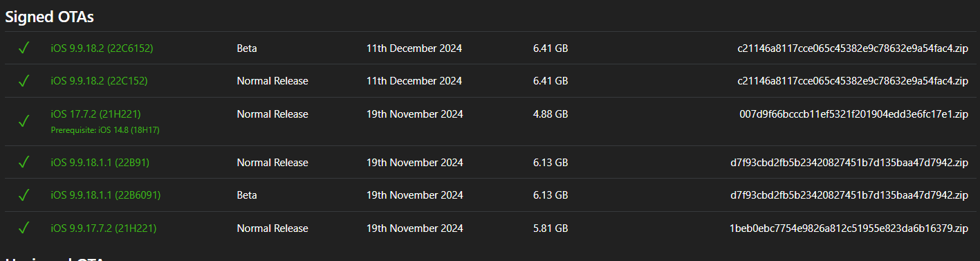Click the green checkmark for iOS 9.9.18.2 (22C6152)
980x261 pixels.
tap(24, 48)
